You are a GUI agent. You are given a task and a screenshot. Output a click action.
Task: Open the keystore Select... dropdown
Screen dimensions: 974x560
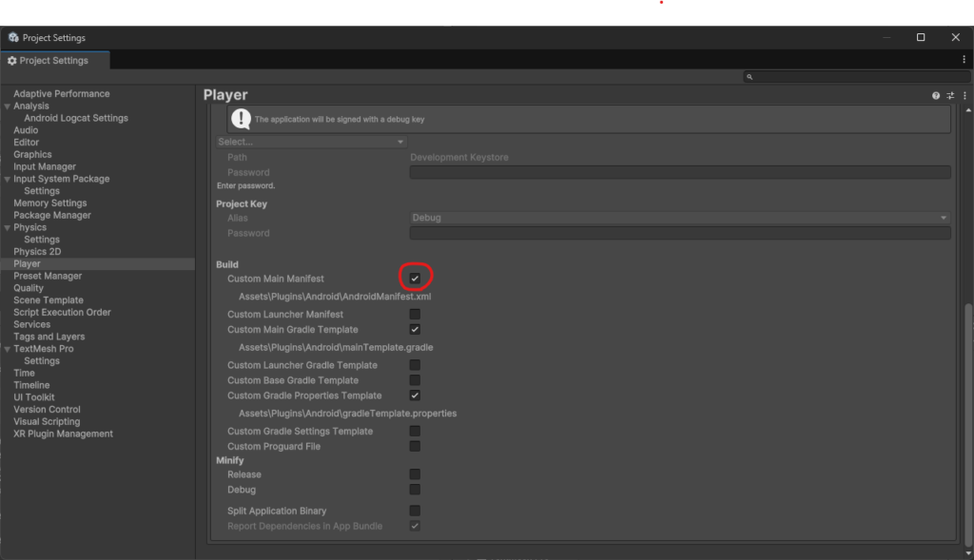tap(311, 143)
